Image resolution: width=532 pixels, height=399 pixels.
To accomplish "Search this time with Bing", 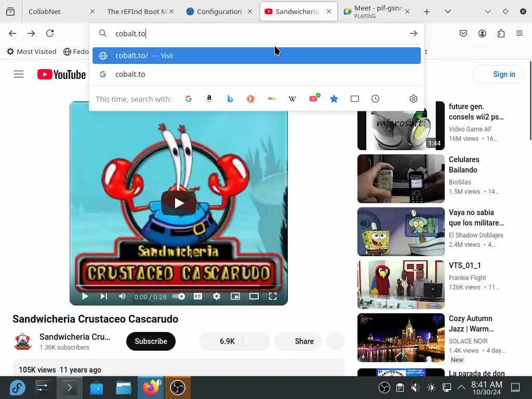I will pyautogui.click(x=230, y=99).
